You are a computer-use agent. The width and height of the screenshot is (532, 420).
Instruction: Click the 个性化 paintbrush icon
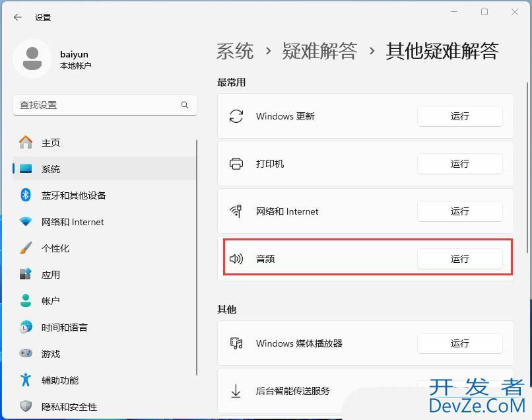[26, 248]
